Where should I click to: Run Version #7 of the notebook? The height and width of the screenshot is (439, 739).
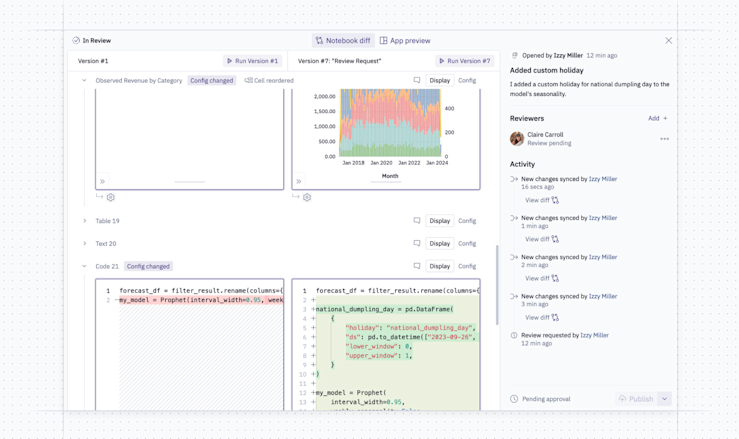464,61
